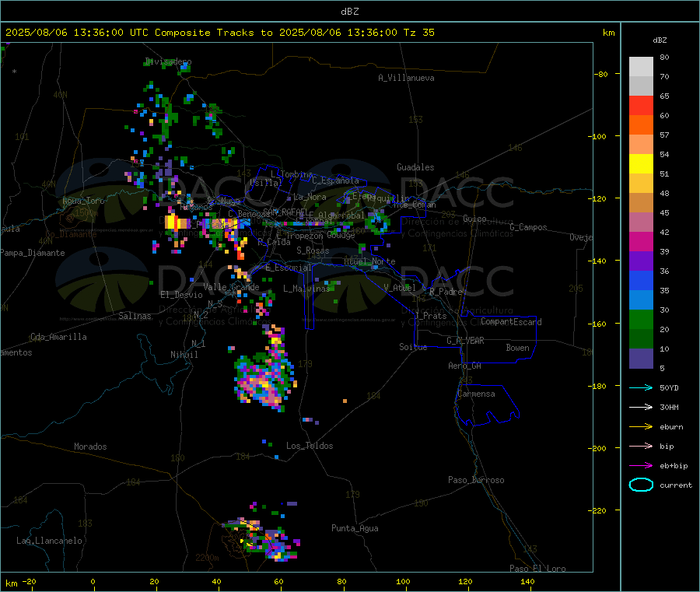Viewport: 700px width, 592px height.
Task: Click the 'Lag.Llancanelo' map label
Action: coord(50,541)
